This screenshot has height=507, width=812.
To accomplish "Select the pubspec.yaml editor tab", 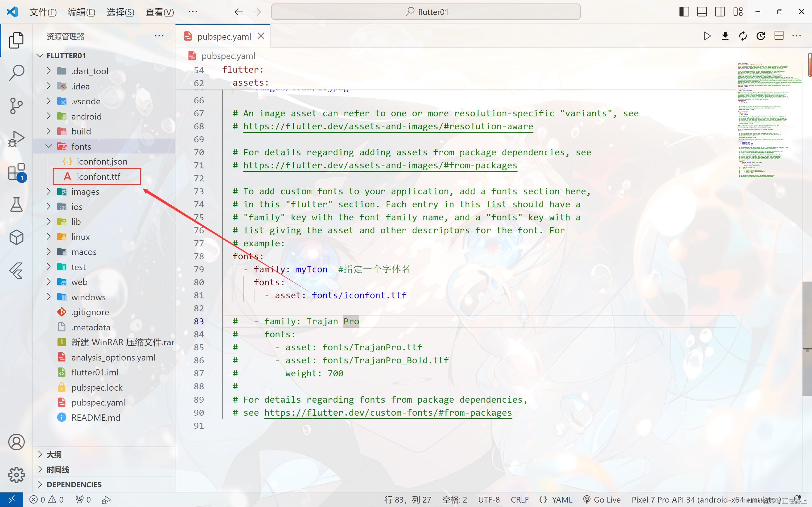I will click(x=223, y=36).
